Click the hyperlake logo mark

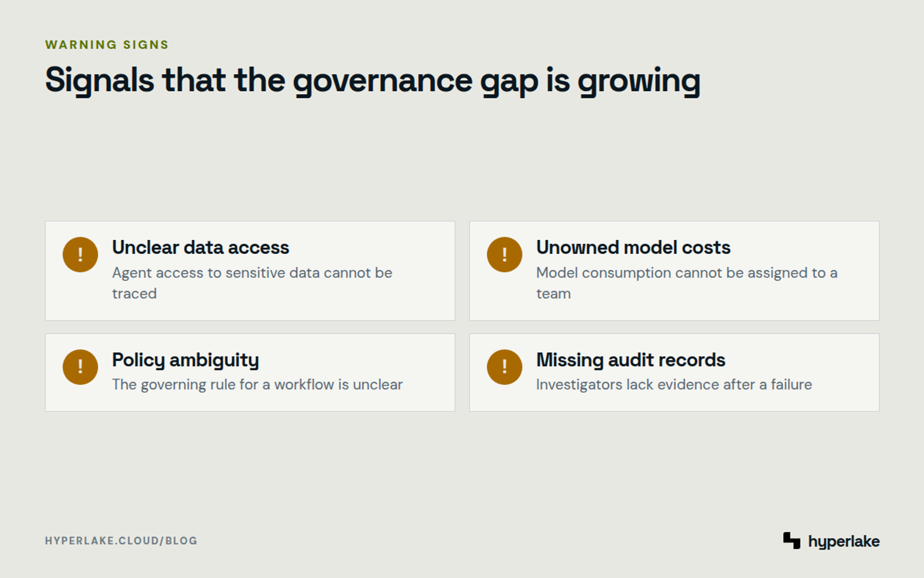tap(792, 540)
